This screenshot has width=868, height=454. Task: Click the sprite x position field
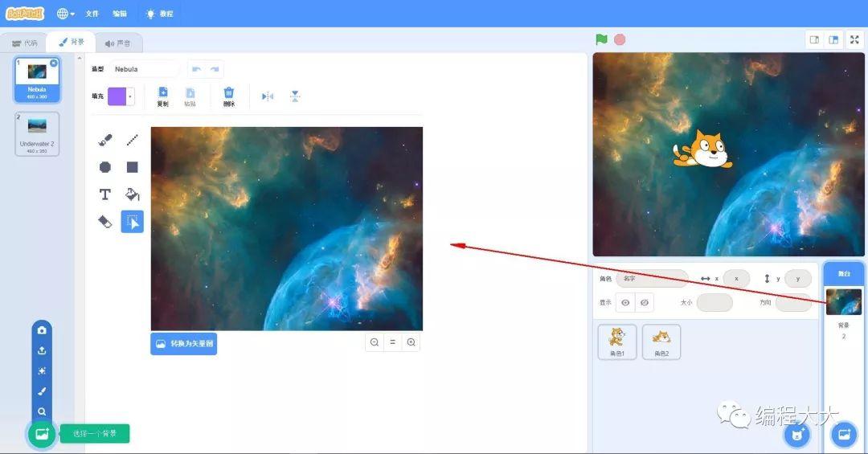coord(736,279)
